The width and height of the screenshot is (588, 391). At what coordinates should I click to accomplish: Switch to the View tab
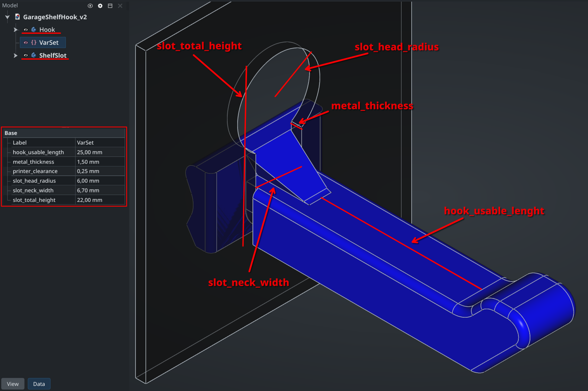click(13, 384)
